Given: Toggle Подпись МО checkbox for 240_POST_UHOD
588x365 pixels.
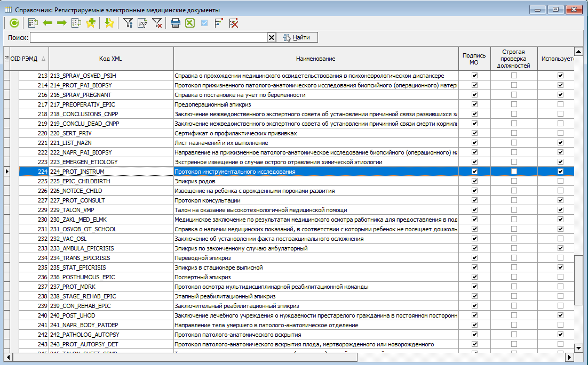Looking at the screenshot, I should (474, 315).
